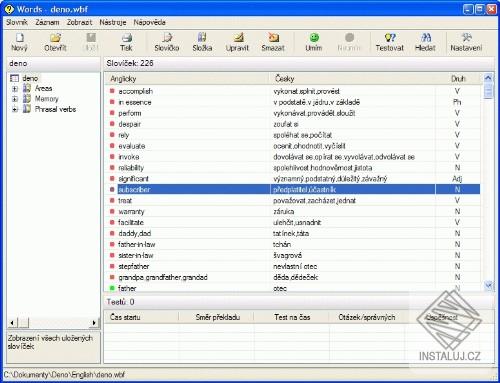Click the Test na čas column header
Image resolution: width=500 pixels, height=383 pixels.
291,317
